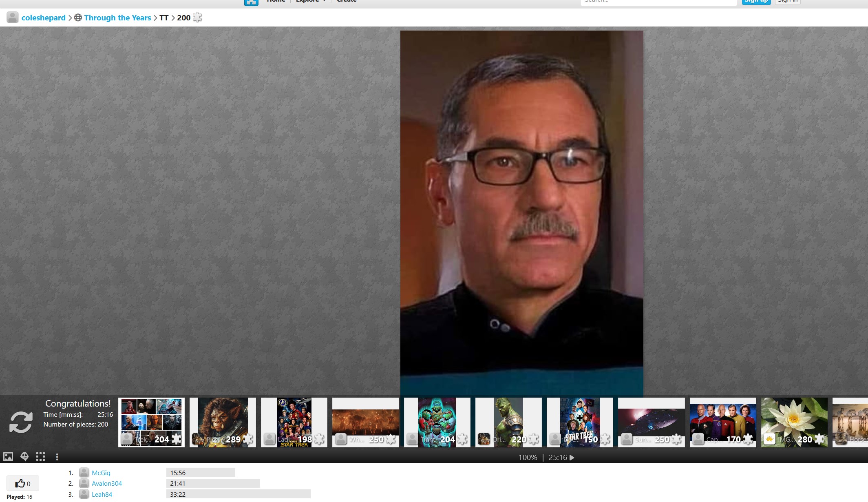The image size is (868, 502).
Task: Open the 280-piece water lily puzzle
Action: pos(794,422)
